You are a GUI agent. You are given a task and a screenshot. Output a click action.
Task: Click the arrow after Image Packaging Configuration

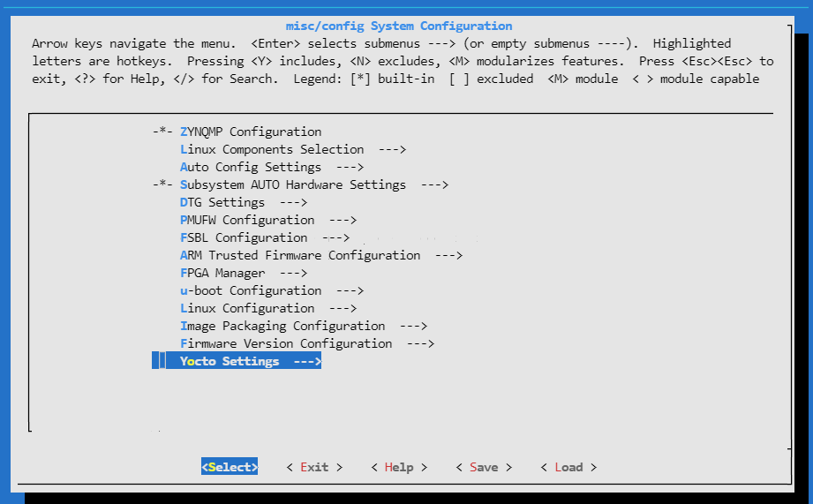[413, 326]
